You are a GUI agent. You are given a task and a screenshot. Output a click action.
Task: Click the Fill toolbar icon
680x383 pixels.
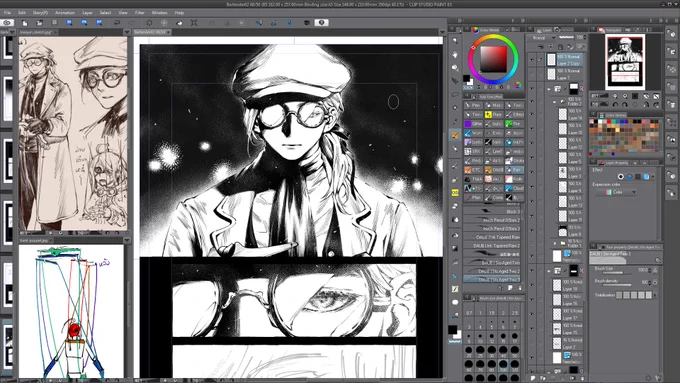coord(179,23)
